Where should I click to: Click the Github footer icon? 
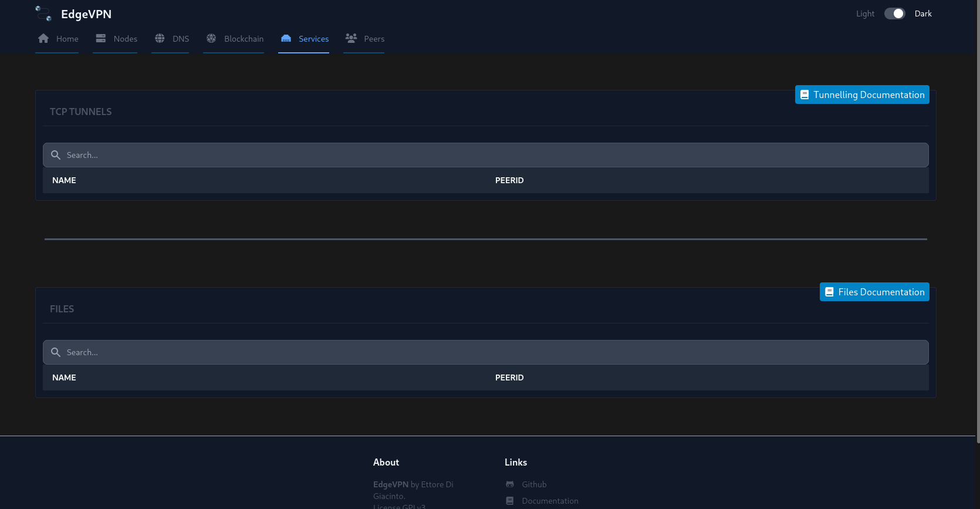(x=510, y=484)
